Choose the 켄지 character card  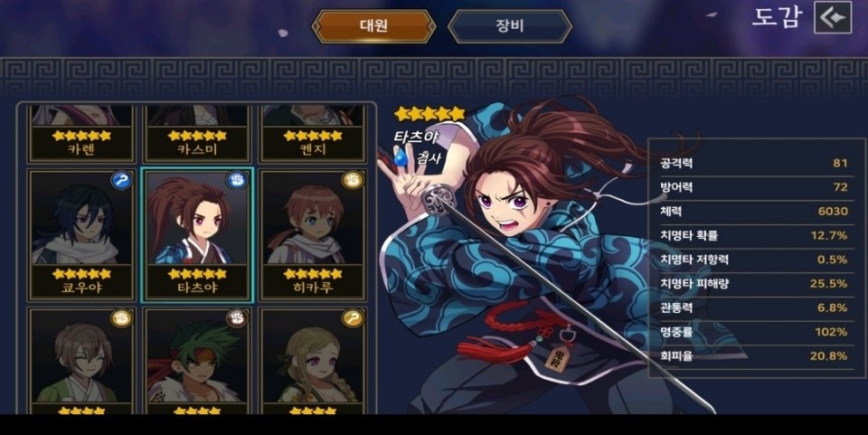point(313,133)
